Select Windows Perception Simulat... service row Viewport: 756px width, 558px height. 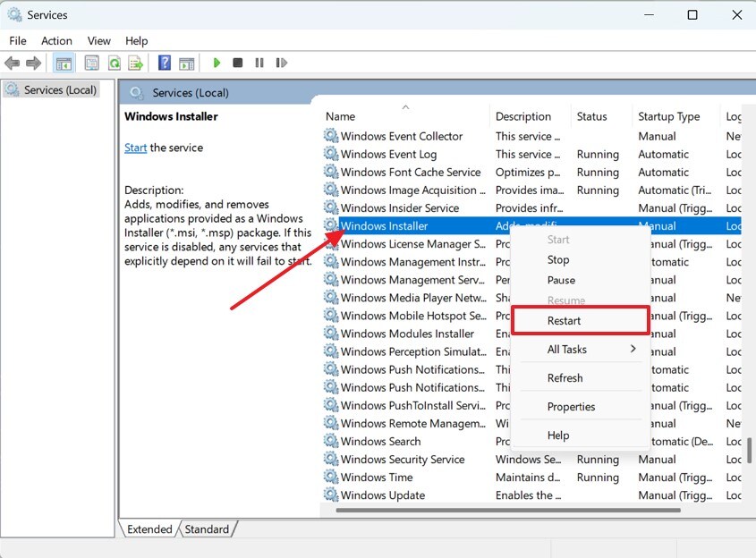412,351
